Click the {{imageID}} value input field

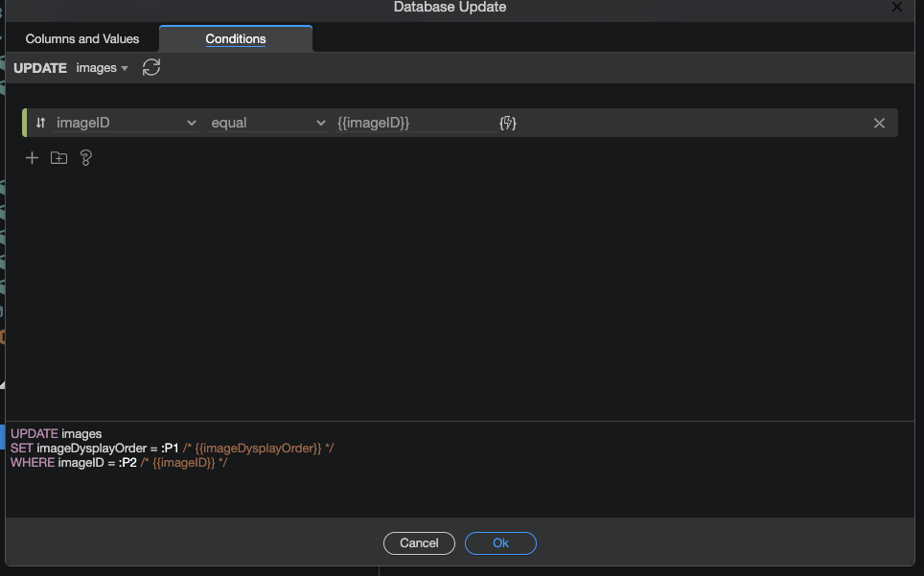(412, 123)
